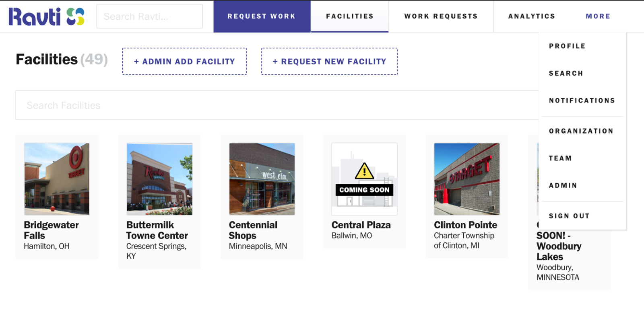
Task: Click the Ballwin, MO location text
Action: tap(352, 236)
